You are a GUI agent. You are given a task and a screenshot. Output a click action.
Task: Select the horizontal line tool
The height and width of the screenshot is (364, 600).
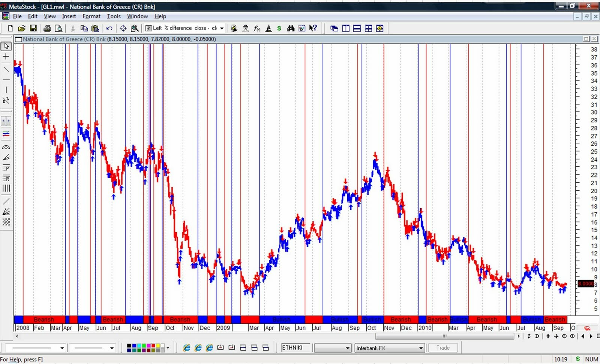pyautogui.click(x=6, y=80)
